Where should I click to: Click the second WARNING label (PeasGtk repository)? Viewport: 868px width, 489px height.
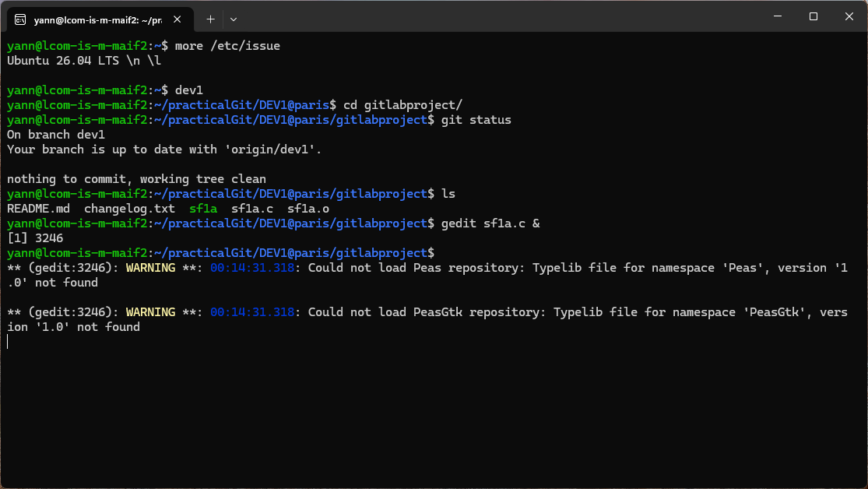[150, 312]
